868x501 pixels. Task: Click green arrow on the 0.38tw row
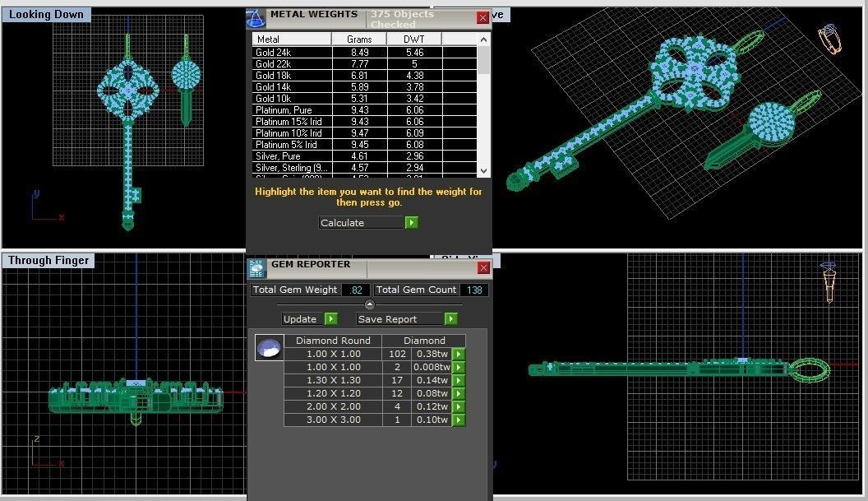[459, 354]
